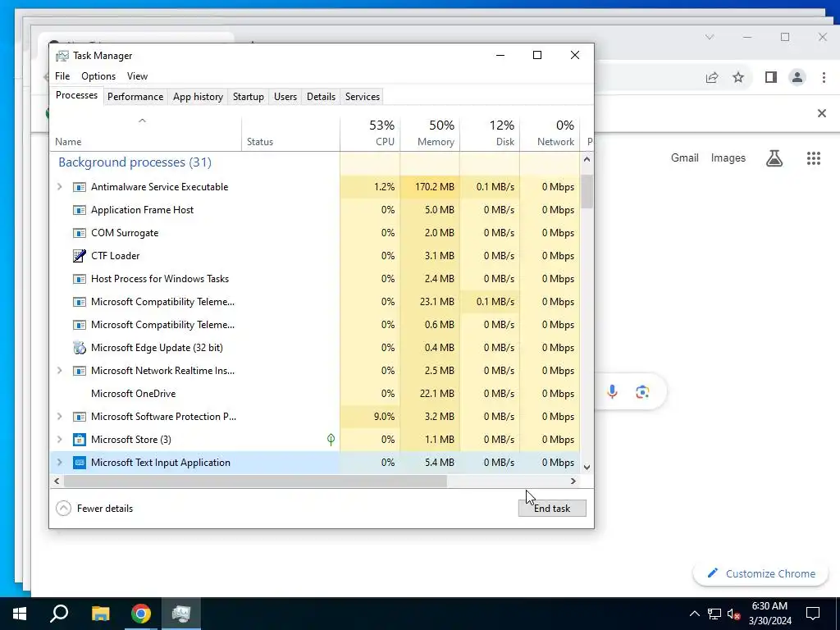Open Google Search Labs flask icon
This screenshot has width=840, height=630.
[774, 158]
